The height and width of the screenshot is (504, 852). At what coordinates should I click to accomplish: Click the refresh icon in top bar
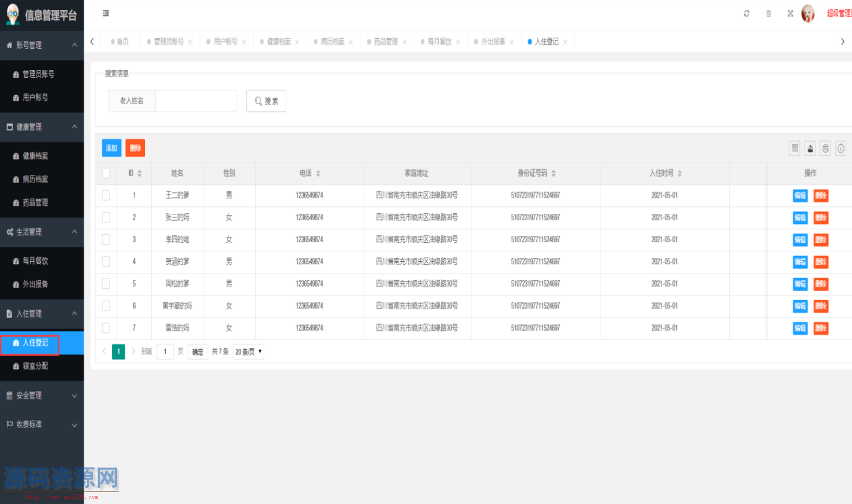coord(747,13)
